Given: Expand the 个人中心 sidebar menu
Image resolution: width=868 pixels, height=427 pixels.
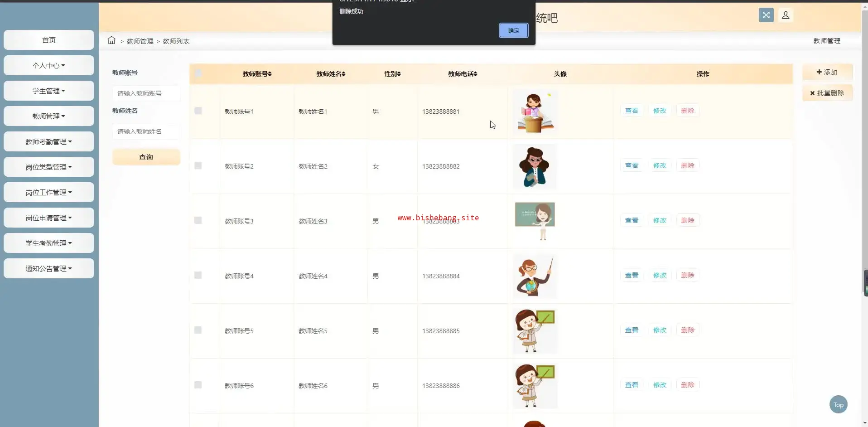Looking at the screenshot, I should (49, 65).
